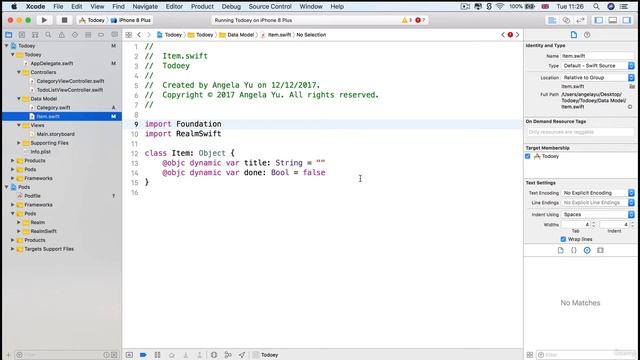640x360 pixels.
Task: Show the assistant editor
Action: [566, 20]
